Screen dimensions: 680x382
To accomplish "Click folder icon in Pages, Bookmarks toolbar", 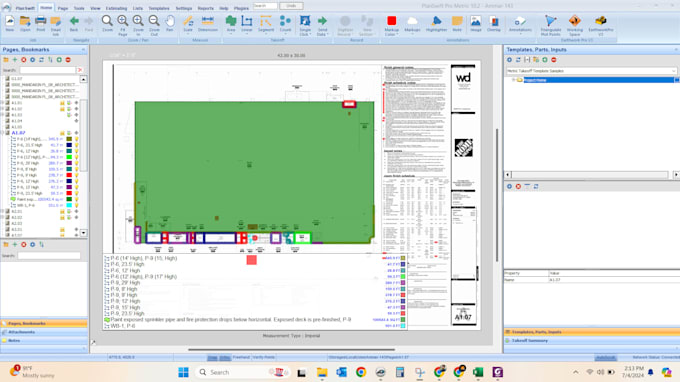I will [x=6, y=60].
